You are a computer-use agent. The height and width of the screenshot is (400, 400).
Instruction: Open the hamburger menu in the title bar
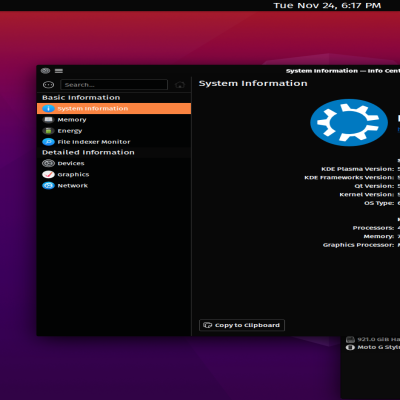[59, 71]
